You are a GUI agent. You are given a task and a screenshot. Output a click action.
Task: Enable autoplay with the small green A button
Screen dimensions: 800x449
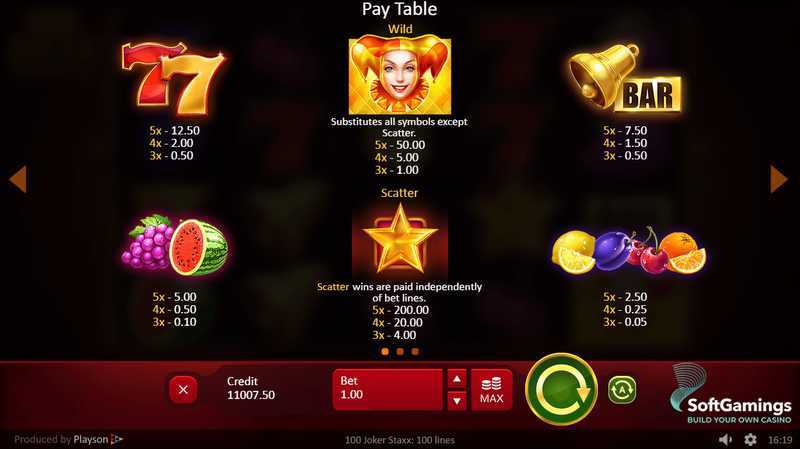[x=622, y=390]
